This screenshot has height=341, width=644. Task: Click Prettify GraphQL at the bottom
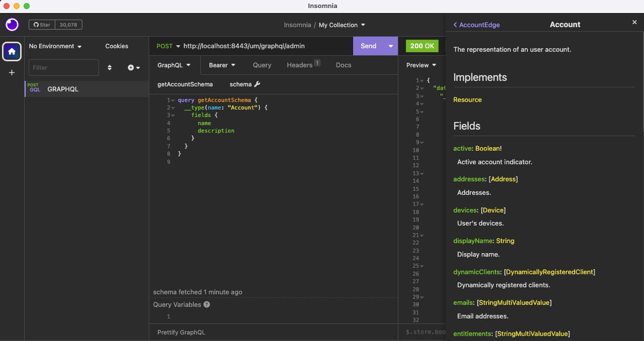tap(181, 332)
